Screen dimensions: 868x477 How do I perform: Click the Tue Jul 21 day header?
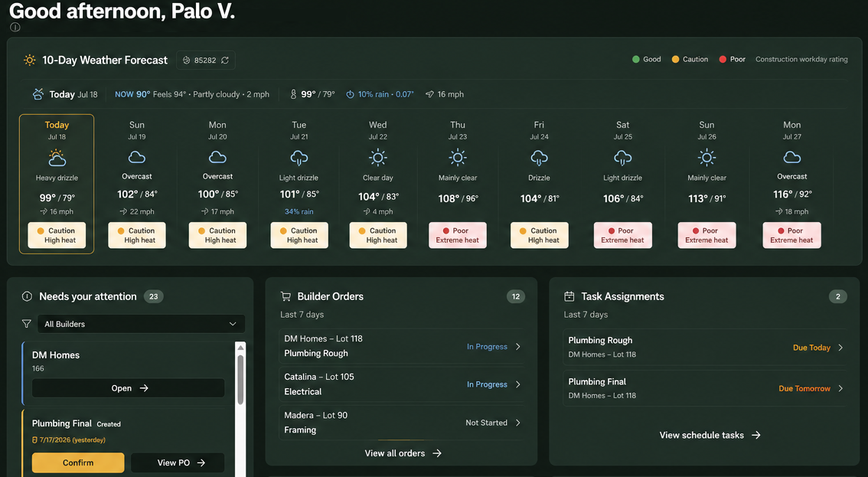click(299, 130)
